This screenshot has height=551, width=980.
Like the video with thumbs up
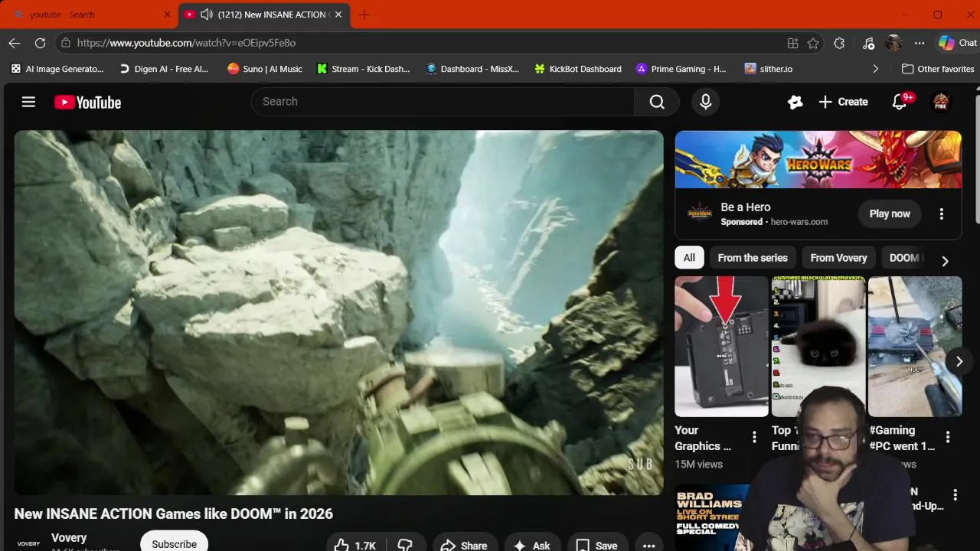click(x=355, y=545)
